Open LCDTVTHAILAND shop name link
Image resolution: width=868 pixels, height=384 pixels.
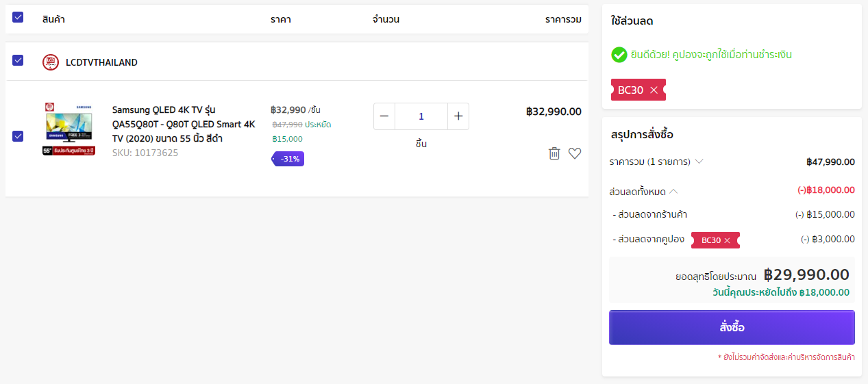point(101,62)
